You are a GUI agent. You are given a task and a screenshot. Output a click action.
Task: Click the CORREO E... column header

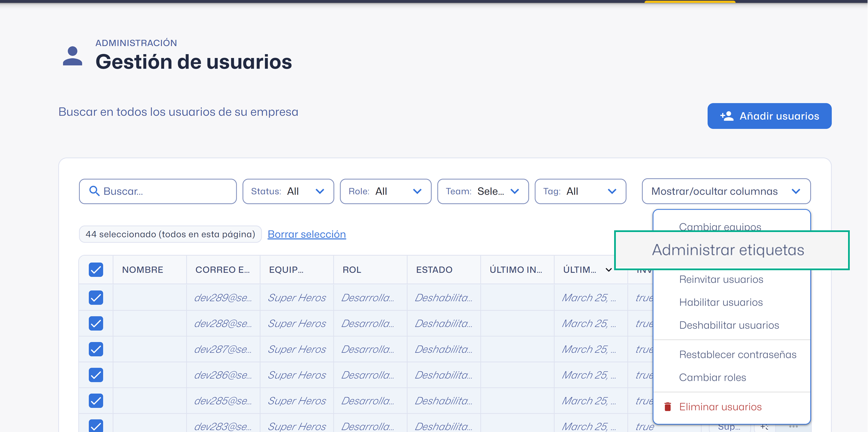pos(222,270)
